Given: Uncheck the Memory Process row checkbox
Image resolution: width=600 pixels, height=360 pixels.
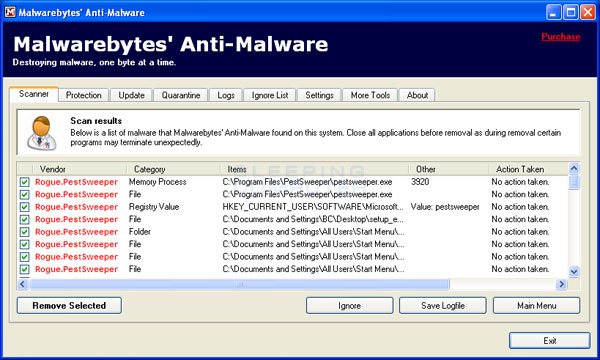Looking at the screenshot, I should [x=24, y=182].
